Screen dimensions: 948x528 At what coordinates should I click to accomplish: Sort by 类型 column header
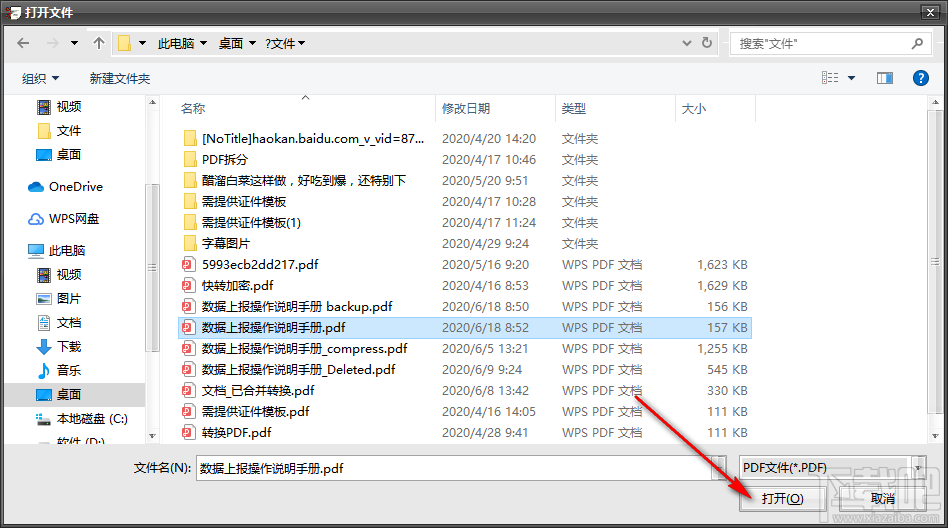[x=574, y=108]
